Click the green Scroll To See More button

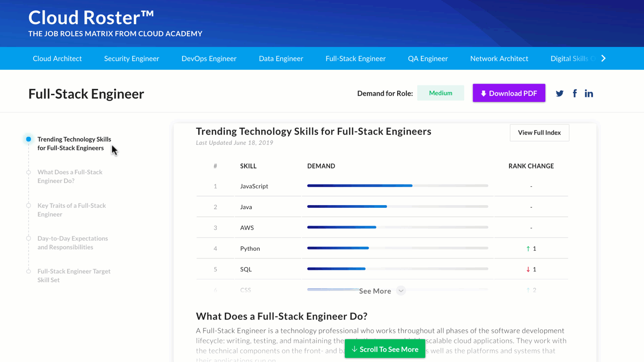click(385, 349)
